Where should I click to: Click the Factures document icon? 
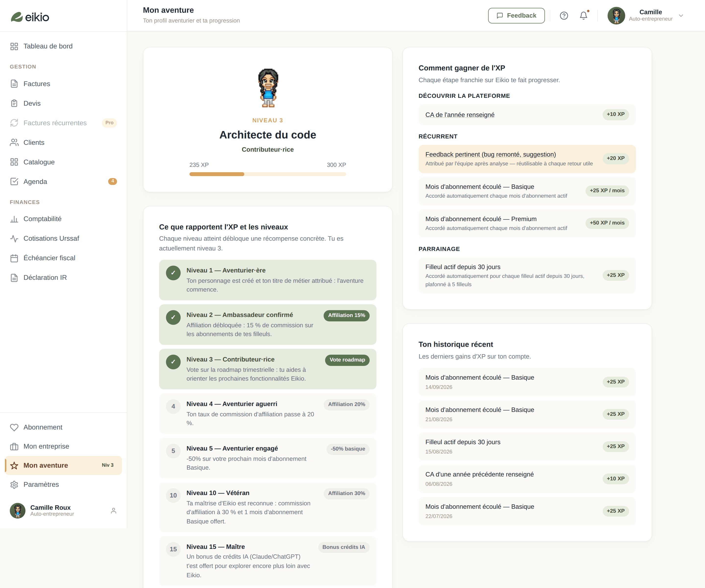coord(14,84)
